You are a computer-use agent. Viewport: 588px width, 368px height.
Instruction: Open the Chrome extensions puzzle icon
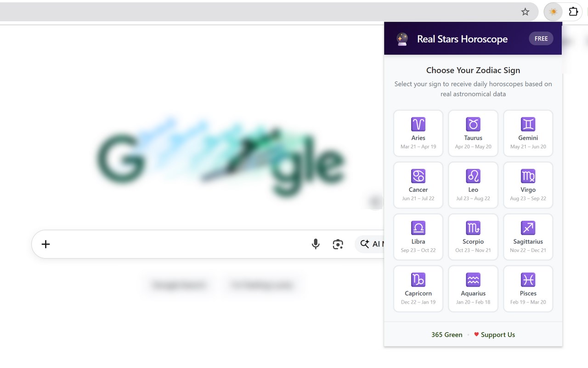click(x=573, y=12)
